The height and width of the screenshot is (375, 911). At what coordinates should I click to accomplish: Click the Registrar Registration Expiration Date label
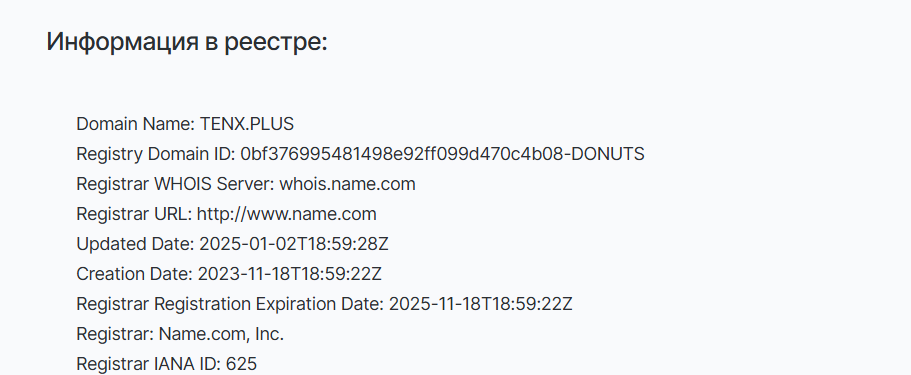click(x=229, y=304)
